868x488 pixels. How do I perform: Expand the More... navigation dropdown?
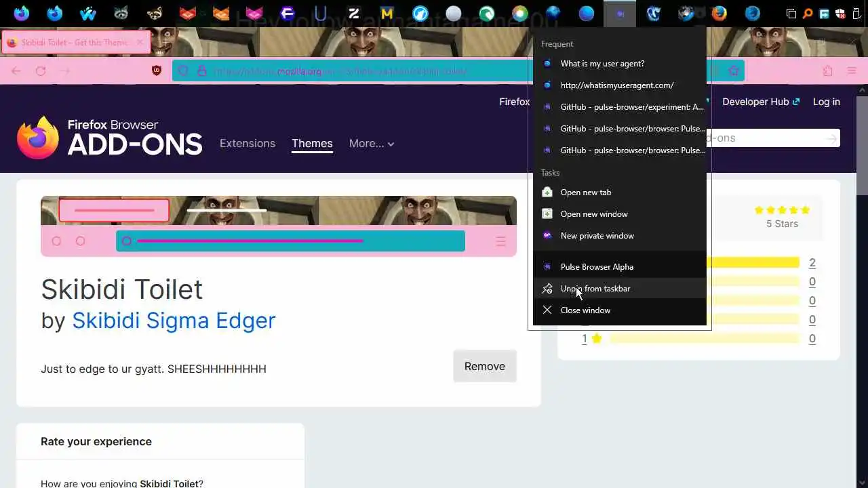(371, 143)
